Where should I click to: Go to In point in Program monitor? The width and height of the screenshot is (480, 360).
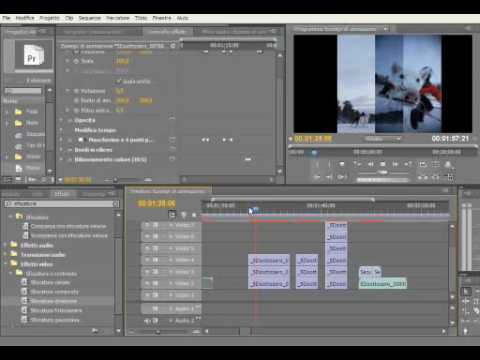pyautogui.click(x=317, y=177)
